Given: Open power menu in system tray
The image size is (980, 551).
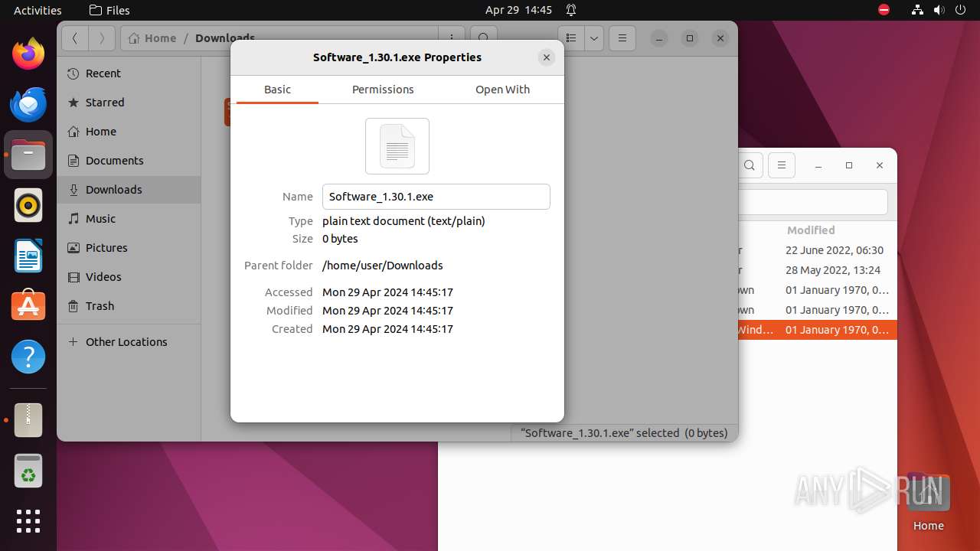Looking at the screenshot, I should point(960,10).
